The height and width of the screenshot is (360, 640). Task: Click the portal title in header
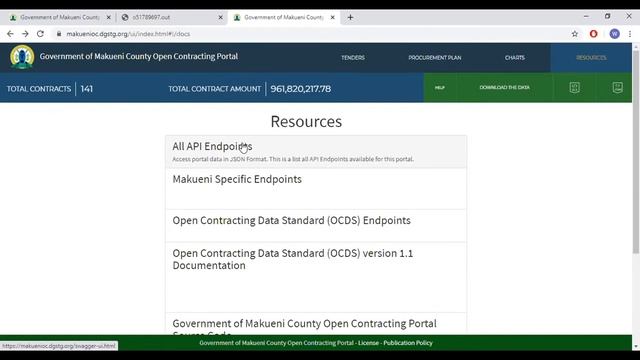point(139,56)
